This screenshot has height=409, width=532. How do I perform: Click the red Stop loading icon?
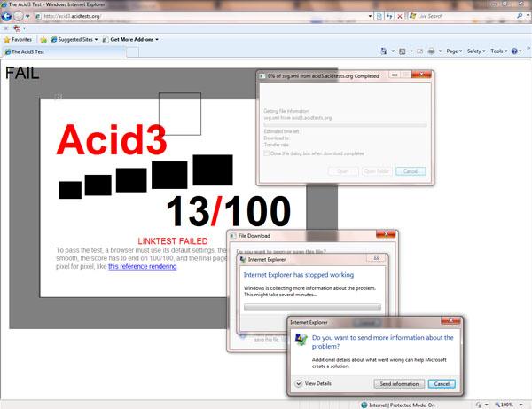[400, 16]
